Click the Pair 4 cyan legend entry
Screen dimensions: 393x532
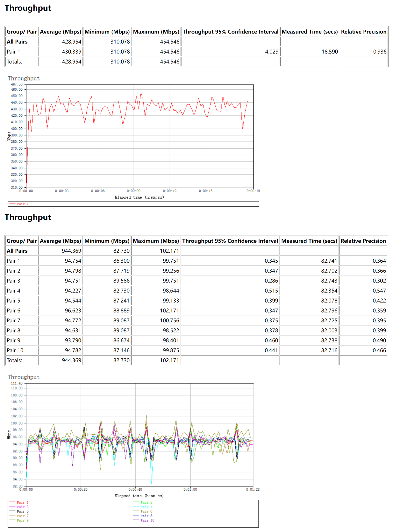pos(146,507)
